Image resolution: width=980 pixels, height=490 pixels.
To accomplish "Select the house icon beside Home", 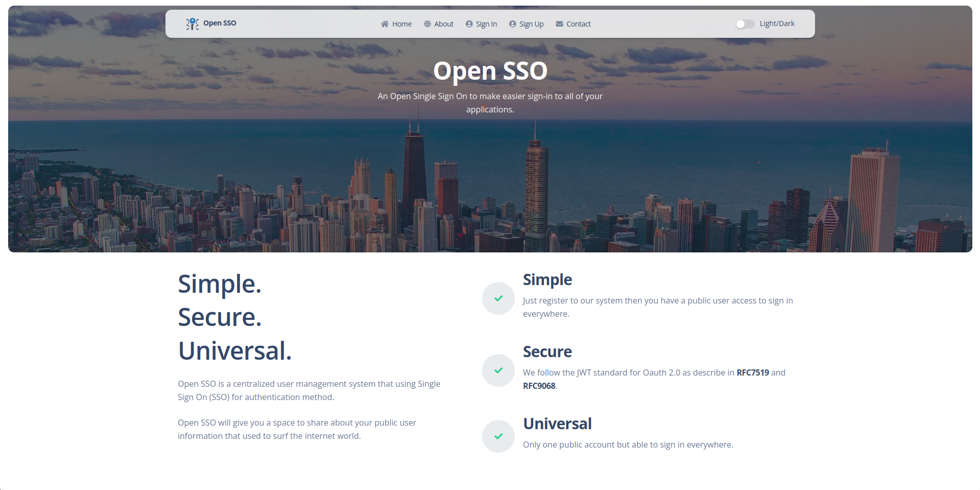I will [385, 24].
